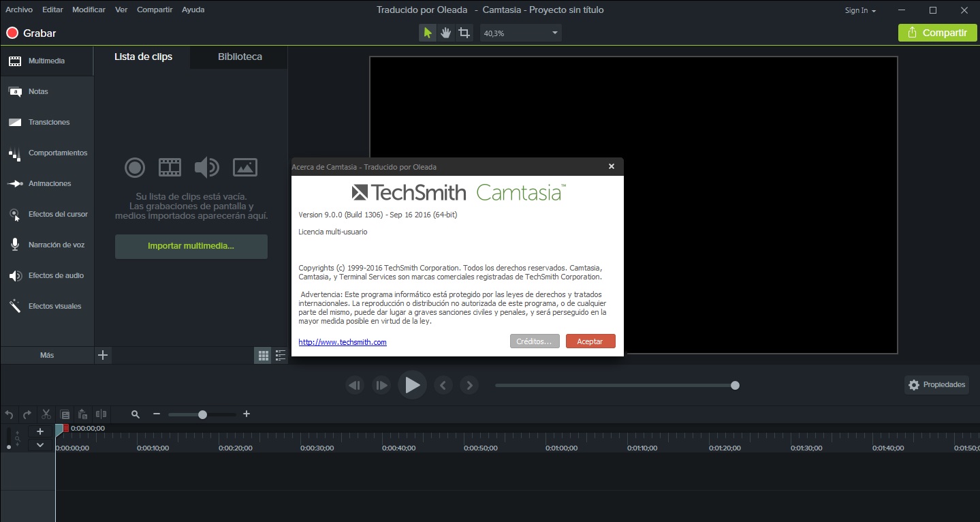This screenshot has height=522, width=980.
Task: Click the 0:00:30;00 mark on timeline ruler
Action: [x=317, y=448]
